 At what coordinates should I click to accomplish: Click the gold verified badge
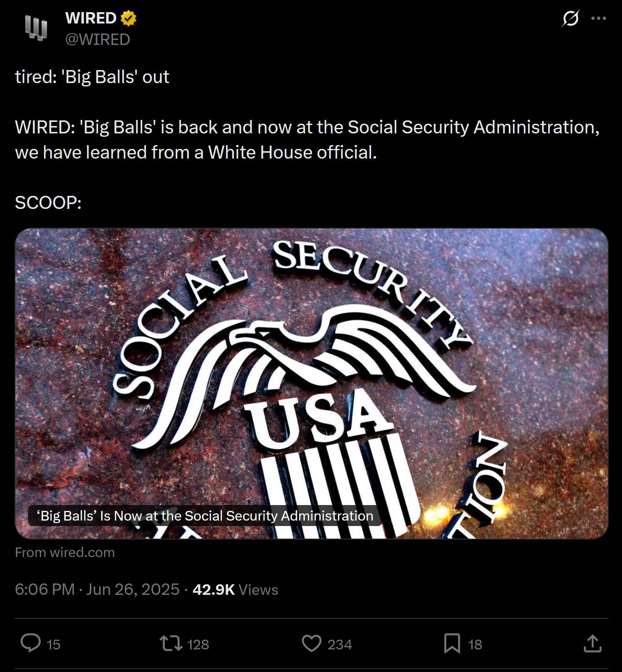point(128,18)
